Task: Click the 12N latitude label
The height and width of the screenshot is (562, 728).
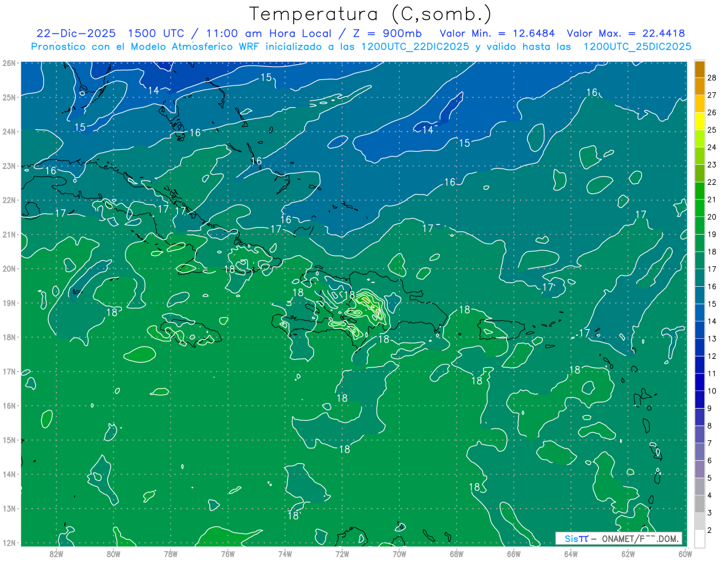Action: click(9, 543)
